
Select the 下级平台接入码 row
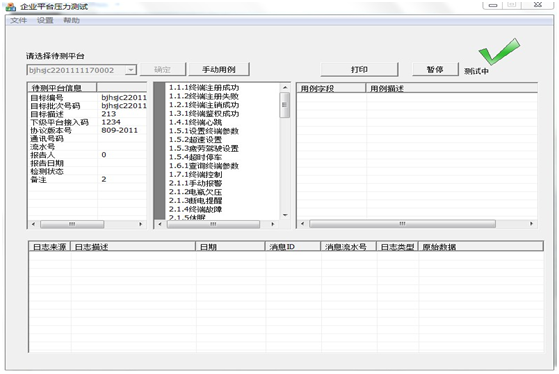[87, 122]
